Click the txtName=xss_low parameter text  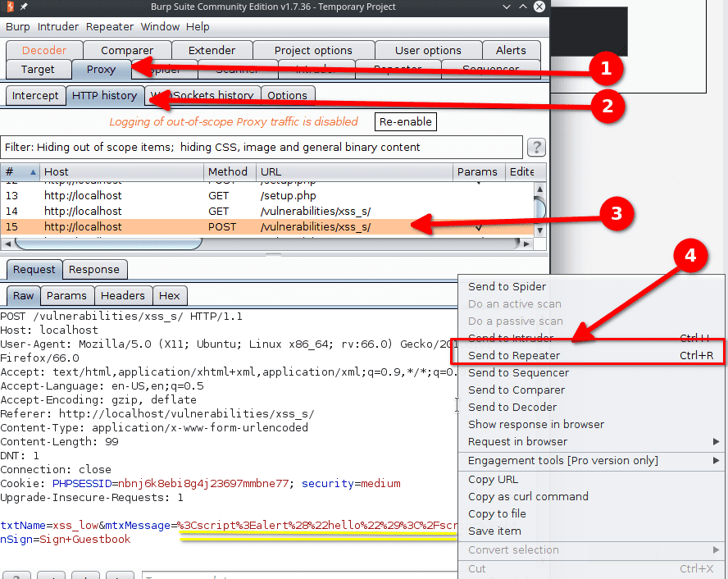[49, 526]
